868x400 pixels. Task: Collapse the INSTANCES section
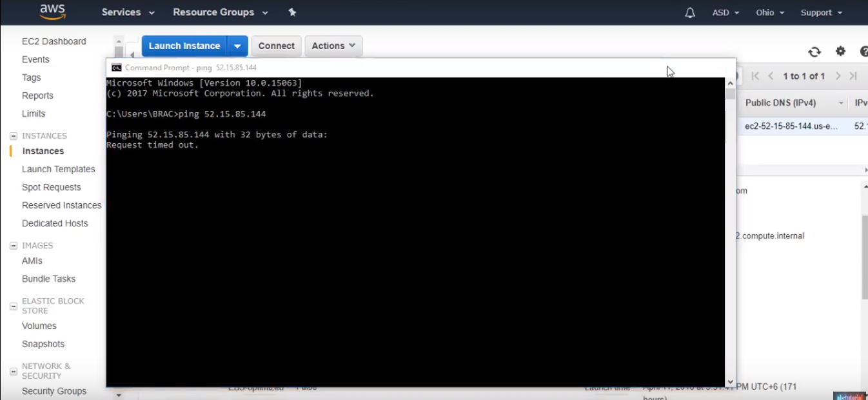(14, 136)
